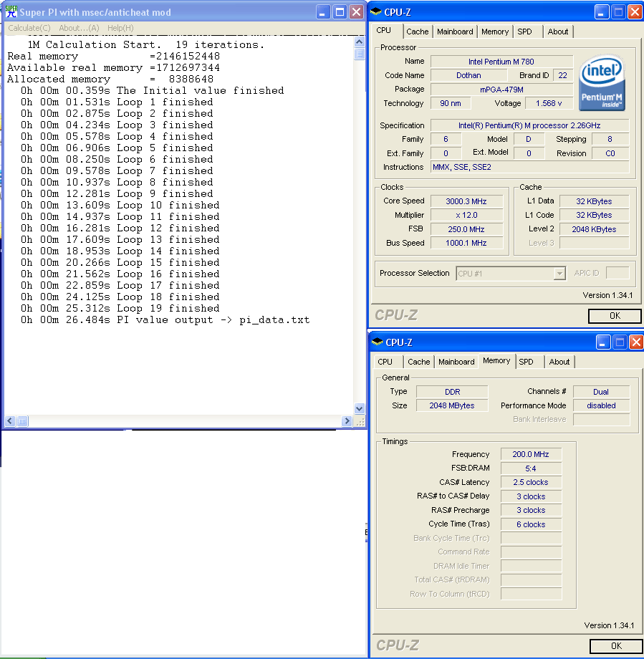Click the CAS# Latency value '2.5 clocks'
644x659 pixels.
point(531,483)
